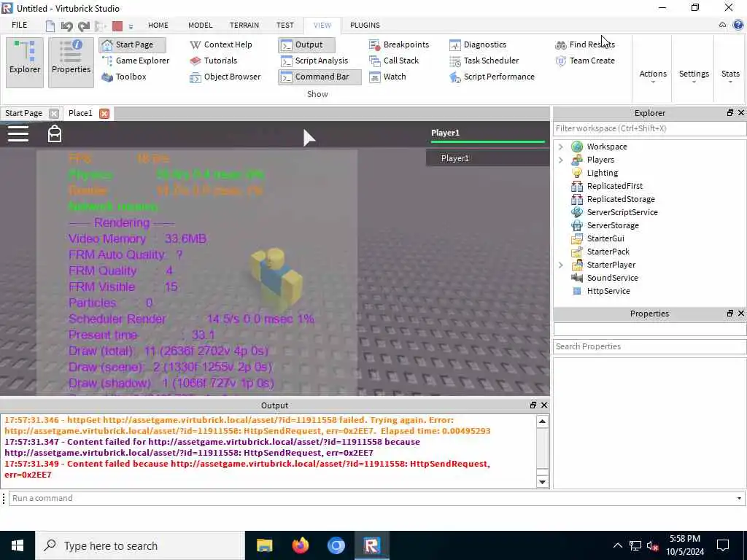Open the Call Stack window
The image size is (747, 560).
pos(393,61)
